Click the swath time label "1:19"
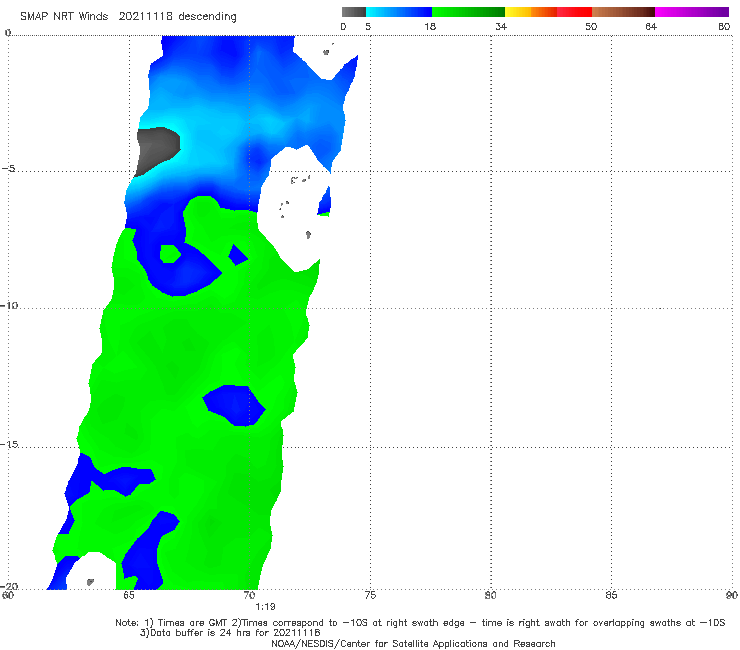Image resolution: width=740 pixels, height=650 pixels. [265, 607]
